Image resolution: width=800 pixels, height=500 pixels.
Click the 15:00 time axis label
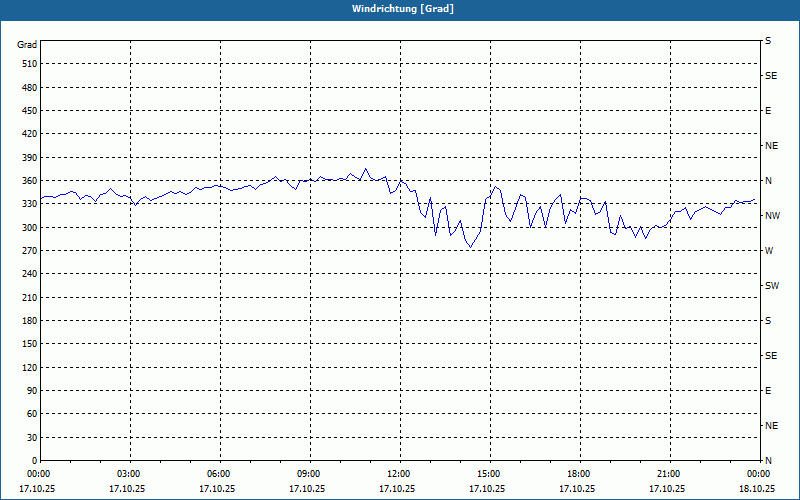(x=488, y=474)
